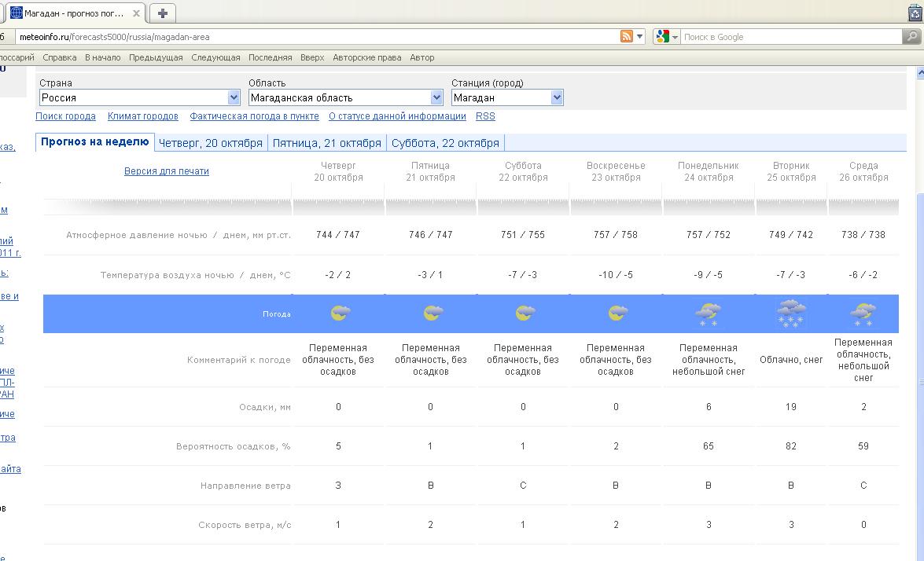
Task: Click Wednesday's light snow weather icon
Action: [863, 313]
